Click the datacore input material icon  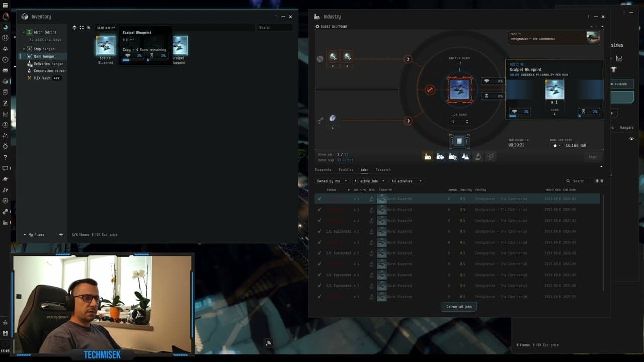click(x=333, y=119)
